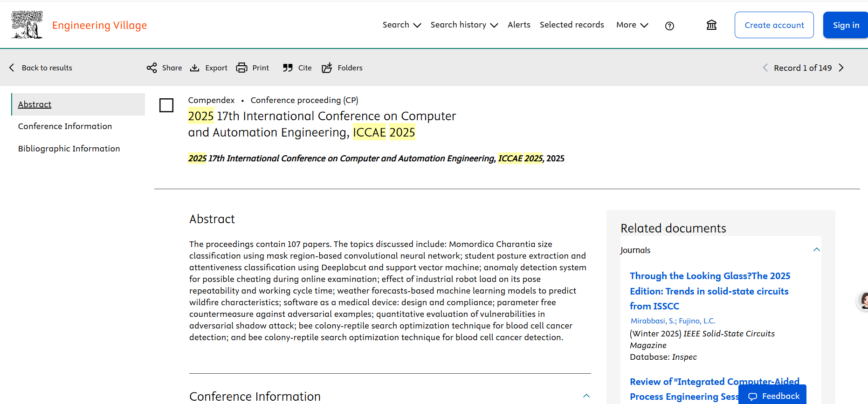The width and height of the screenshot is (868, 404).
Task: Go to previous record arrow
Action: [x=765, y=68]
